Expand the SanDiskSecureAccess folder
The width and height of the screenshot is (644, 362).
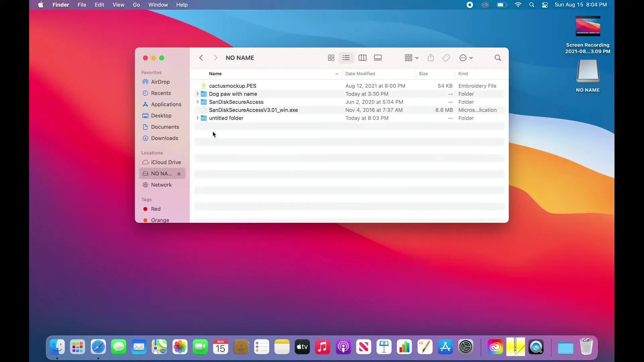[x=197, y=102]
